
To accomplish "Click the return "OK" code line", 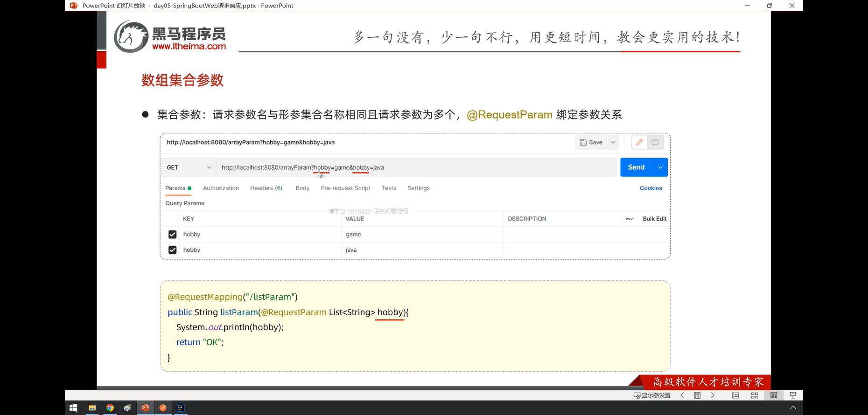I will point(200,342).
